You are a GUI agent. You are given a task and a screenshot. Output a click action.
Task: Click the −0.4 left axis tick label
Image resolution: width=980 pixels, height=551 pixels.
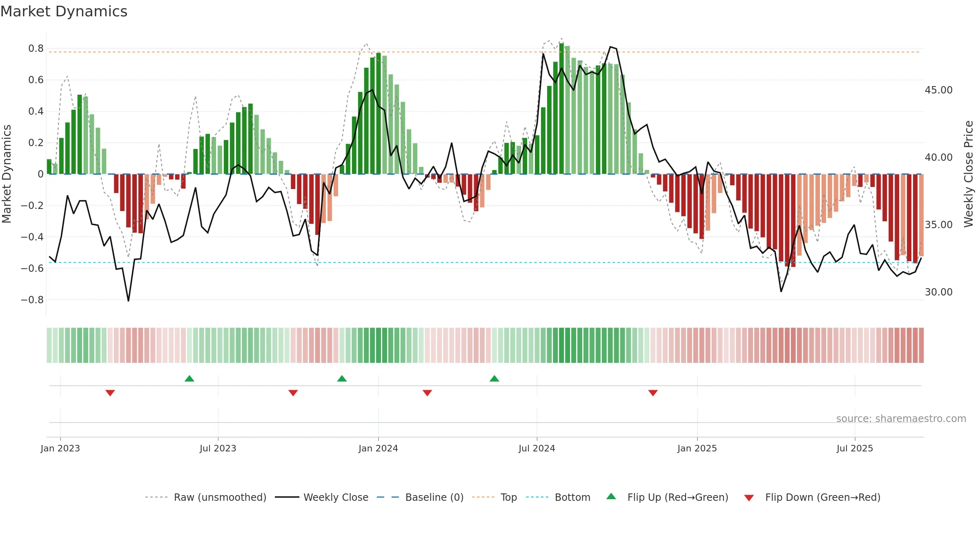[x=32, y=237]
